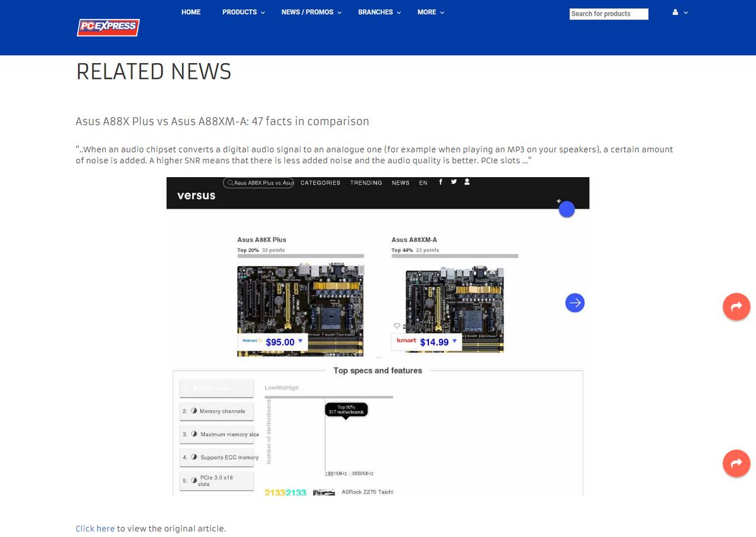This screenshot has width=756, height=537.
Task: Open the user profile icon on versus toolbar
Action: [x=467, y=182]
